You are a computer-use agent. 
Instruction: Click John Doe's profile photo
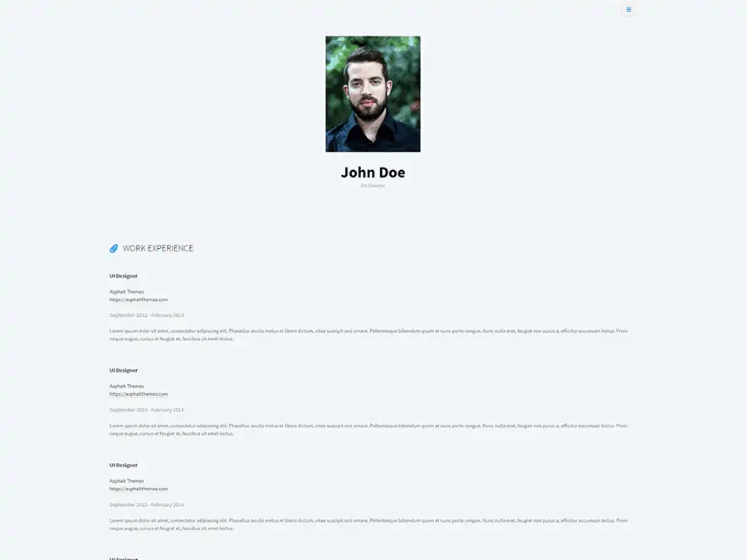373,94
